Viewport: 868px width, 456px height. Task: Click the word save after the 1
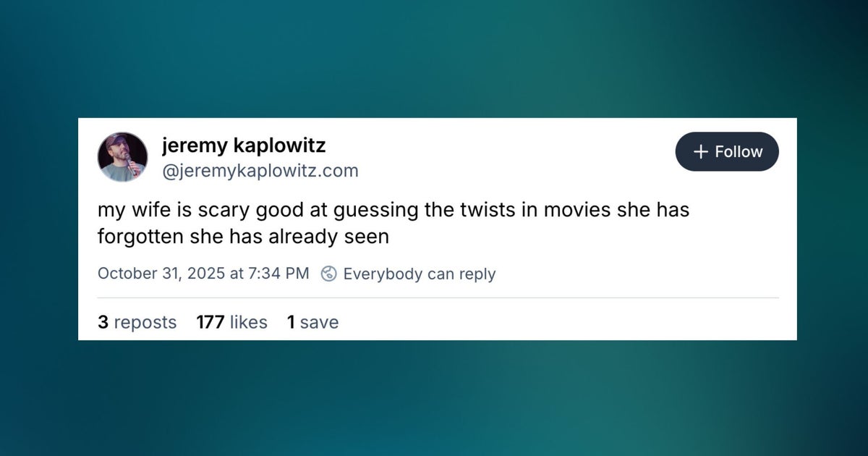pyautogui.click(x=319, y=322)
